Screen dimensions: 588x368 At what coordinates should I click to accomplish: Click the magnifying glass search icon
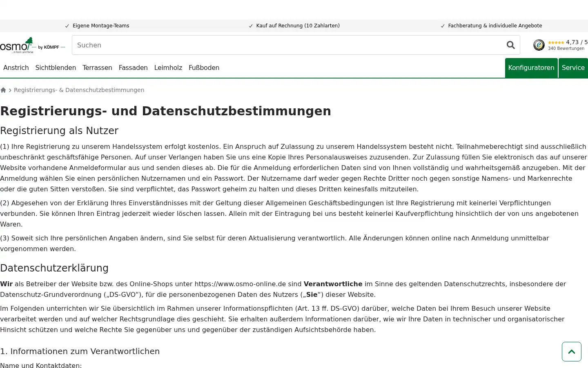click(x=510, y=45)
